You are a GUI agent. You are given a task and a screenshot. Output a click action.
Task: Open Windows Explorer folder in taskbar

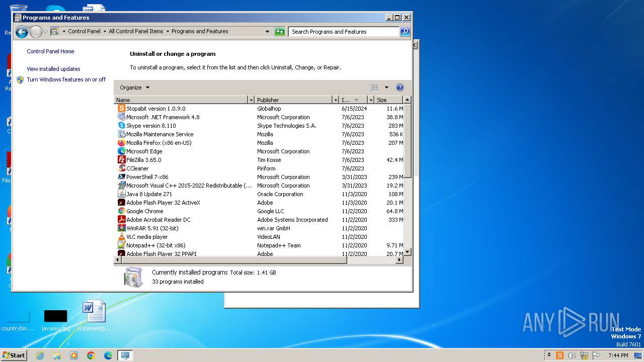(x=57, y=355)
